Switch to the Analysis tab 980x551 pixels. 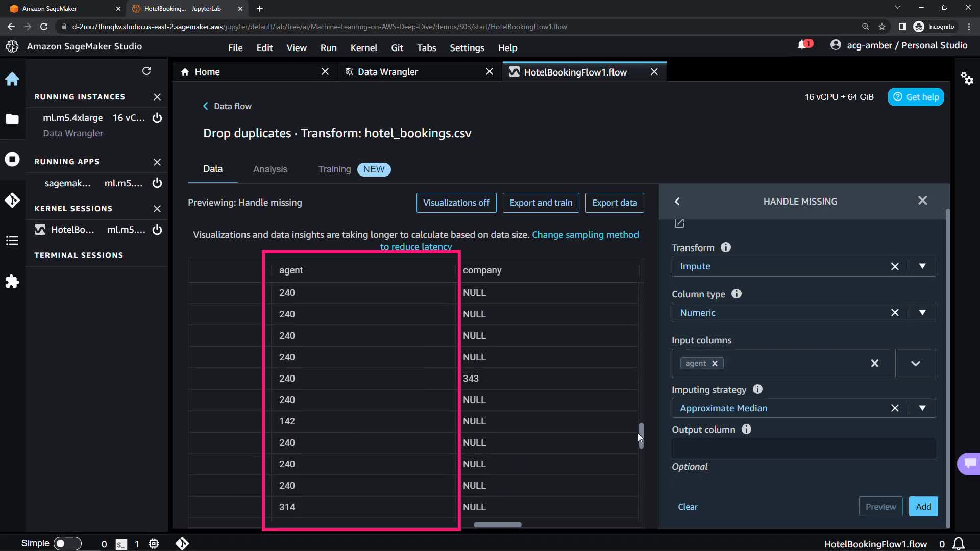tap(270, 169)
